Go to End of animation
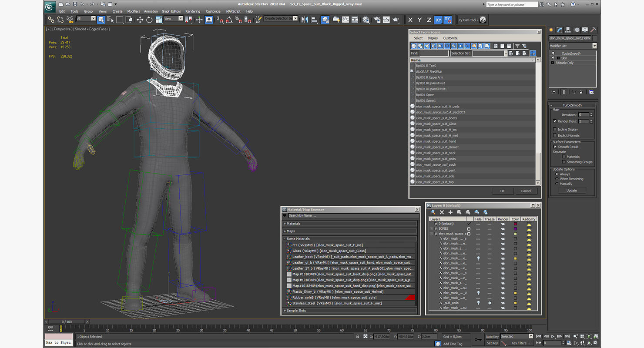Screen dimensions: 644x348 coord(567,336)
